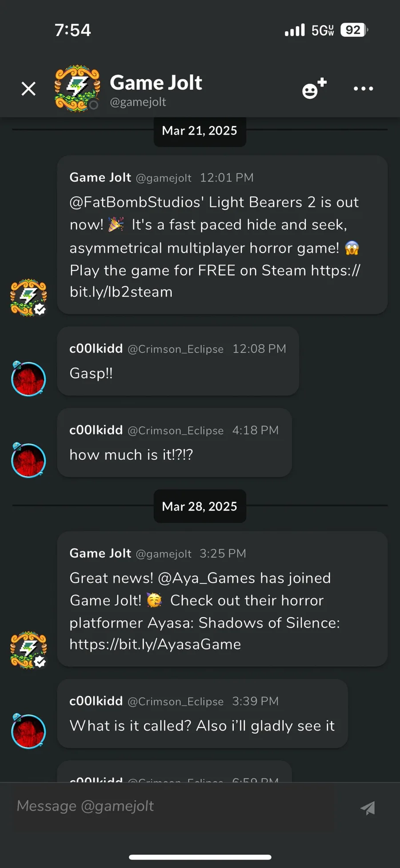Image resolution: width=400 pixels, height=868 pixels.
Task: Tap the battery indicator in status bar
Action: (354, 30)
